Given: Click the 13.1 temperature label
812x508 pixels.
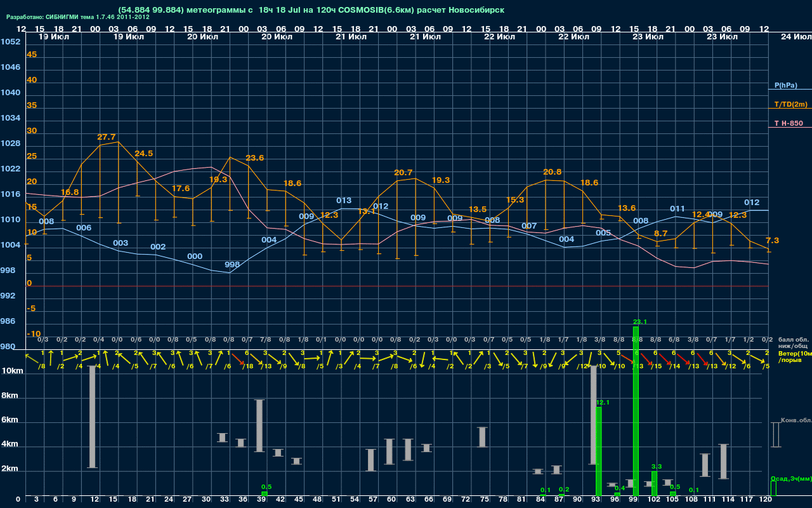Looking at the screenshot, I should pos(367,211).
